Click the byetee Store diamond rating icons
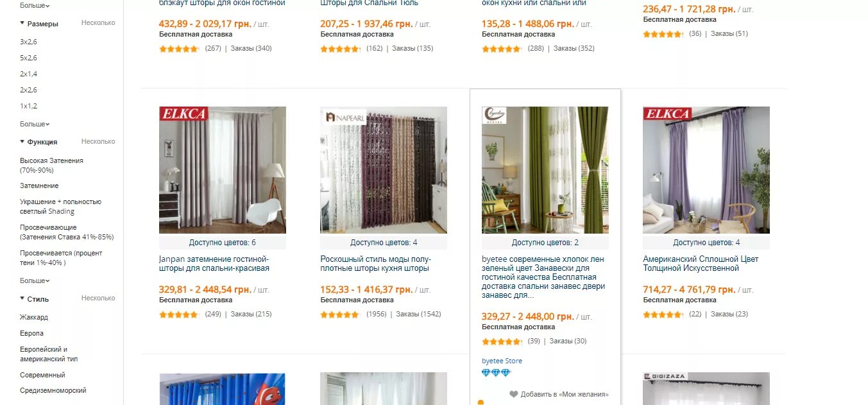Screen dimensions: 868x405 click(496, 373)
